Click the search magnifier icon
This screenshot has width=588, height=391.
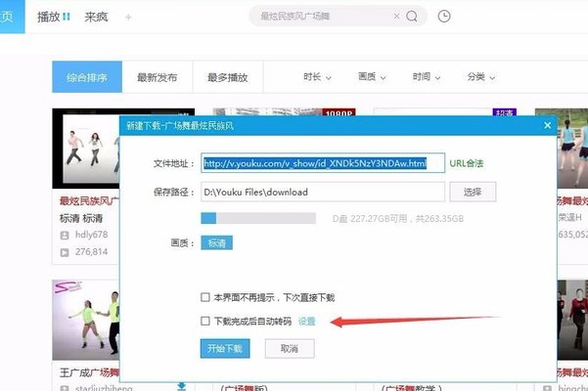pyautogui.click(x=412, y=16)
